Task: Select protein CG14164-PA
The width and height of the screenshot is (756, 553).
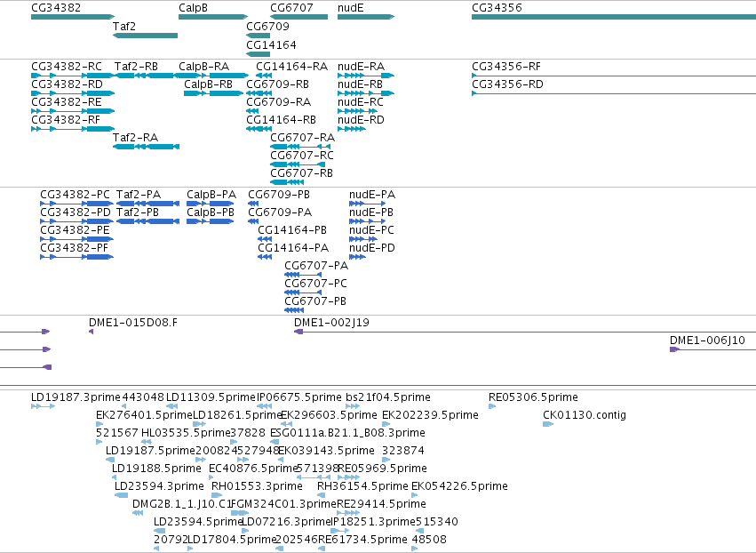Action: tap(293, 248)
